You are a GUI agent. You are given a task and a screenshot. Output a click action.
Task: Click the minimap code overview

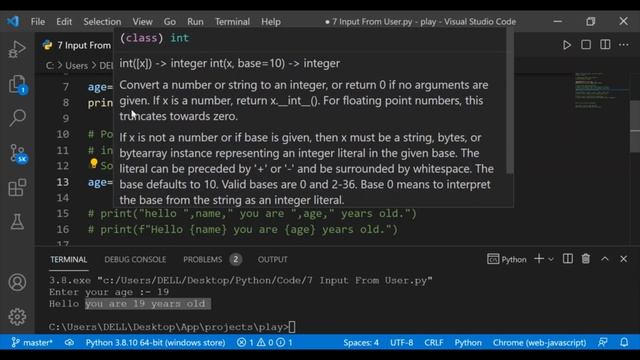coord(600,91)
